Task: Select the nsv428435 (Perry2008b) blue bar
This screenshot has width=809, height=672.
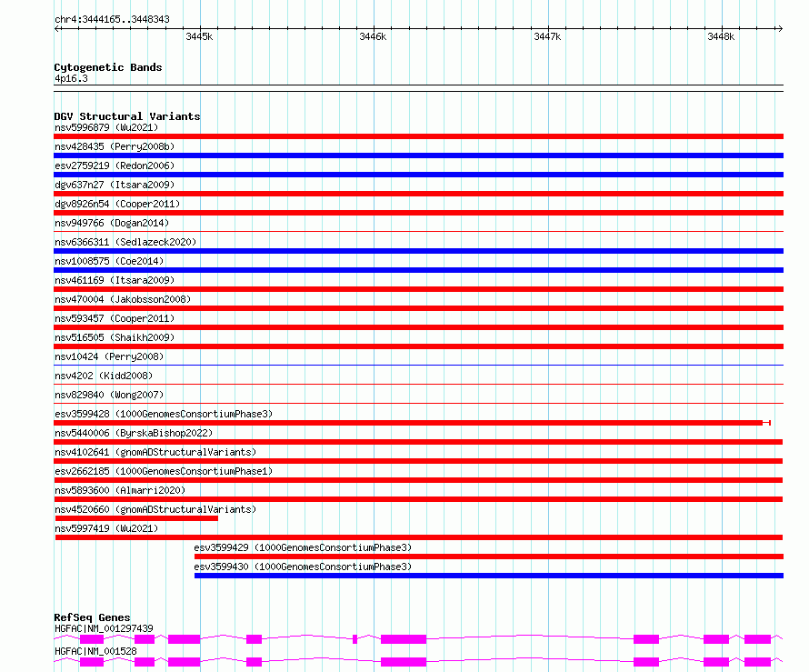Action: (x=418, y=155)
